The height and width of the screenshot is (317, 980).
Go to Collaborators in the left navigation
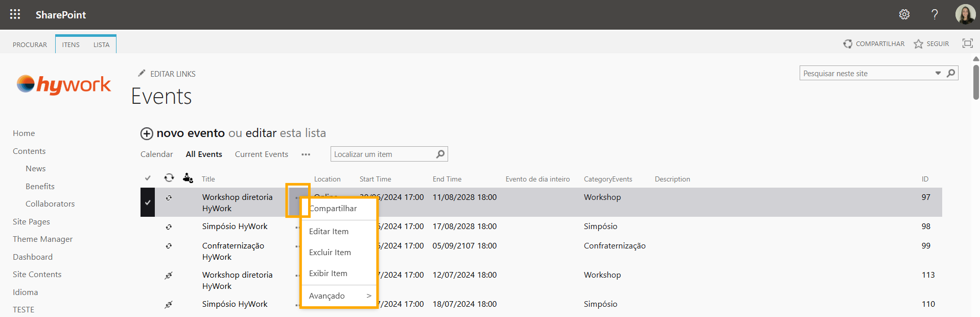(x=50, y=204)
